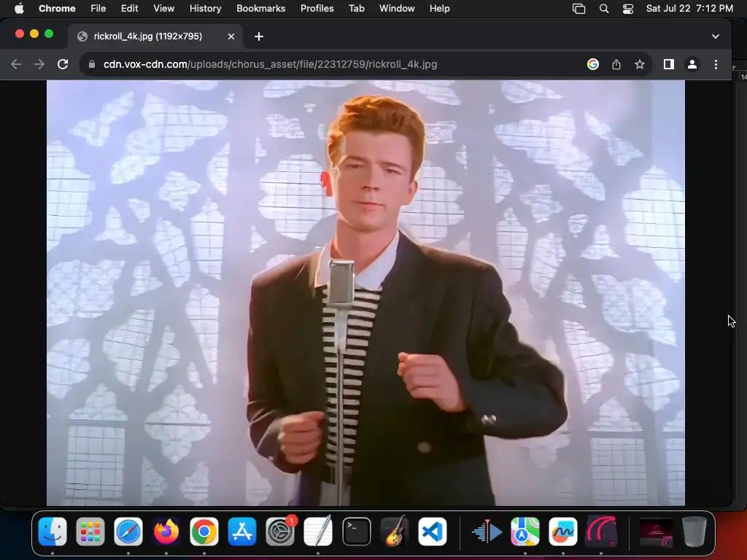Open the Chrome profile avatar
This screenshot has width=747, height=560.
pos(692,64)
